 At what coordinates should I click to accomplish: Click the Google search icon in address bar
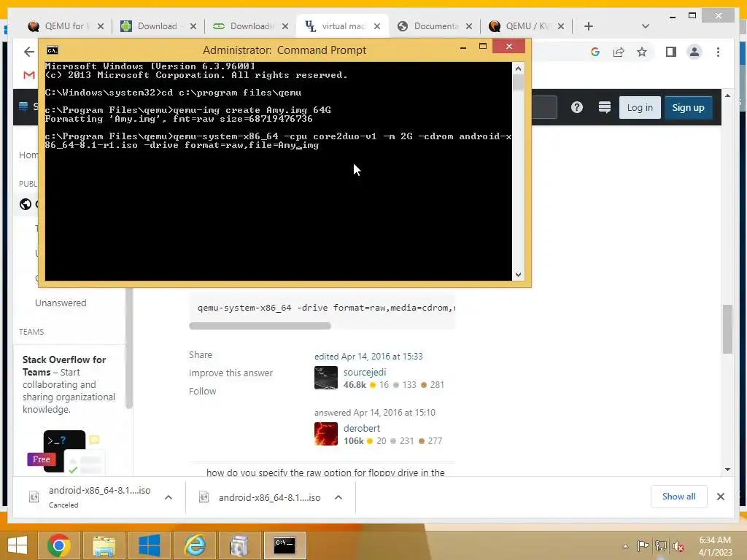pos(595,52)
